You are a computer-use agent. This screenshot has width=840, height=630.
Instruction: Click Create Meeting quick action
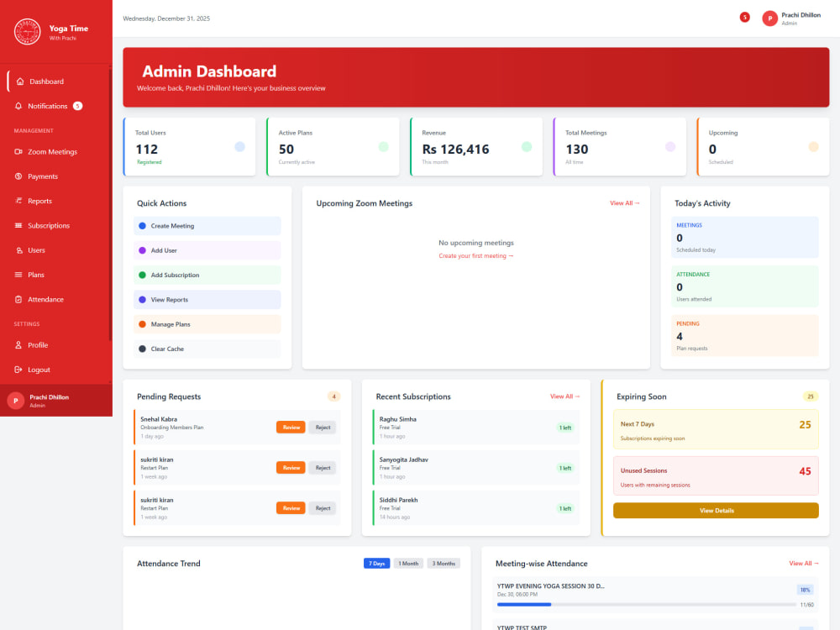click(207, 226)
